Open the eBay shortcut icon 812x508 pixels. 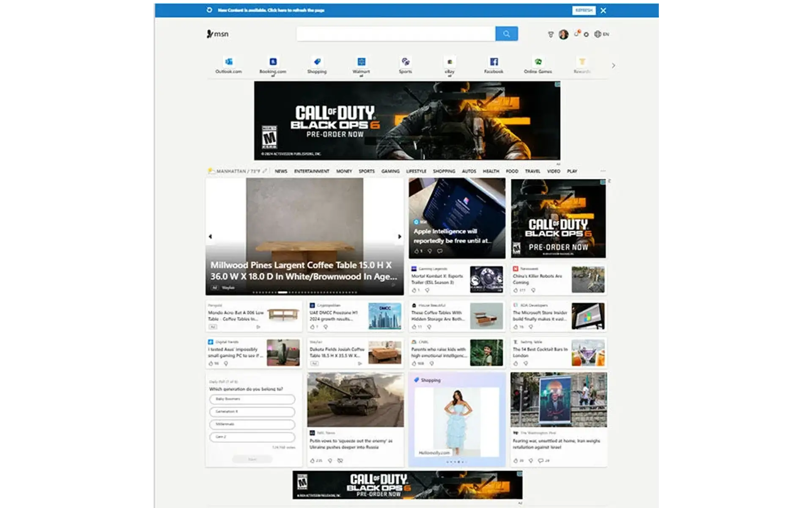450,62
